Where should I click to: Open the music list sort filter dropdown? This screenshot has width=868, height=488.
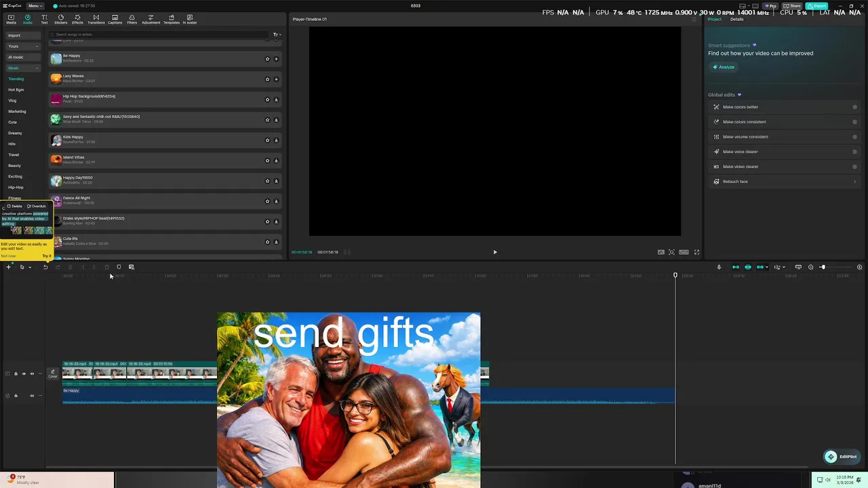pos(276,35)
